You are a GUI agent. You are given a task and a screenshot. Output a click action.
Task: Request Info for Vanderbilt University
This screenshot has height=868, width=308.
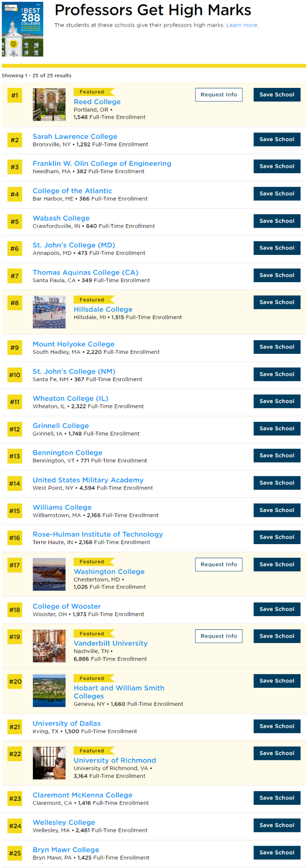[219, 636]
